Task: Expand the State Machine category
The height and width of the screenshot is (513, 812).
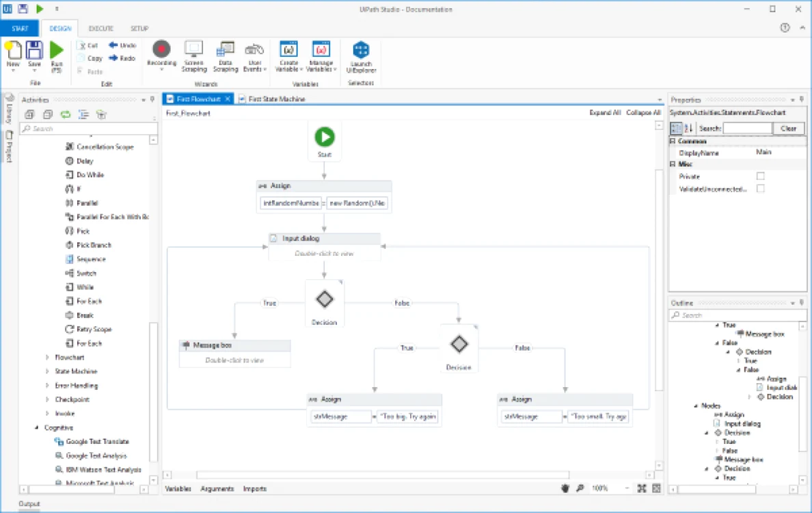Action: coord(47,371)
